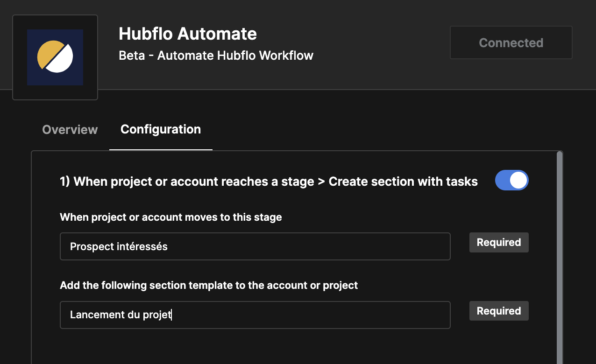Viewport: 596px width, 364px height.
Task: Click the configuration panel's vertical scrollbar
Action: 560,258
